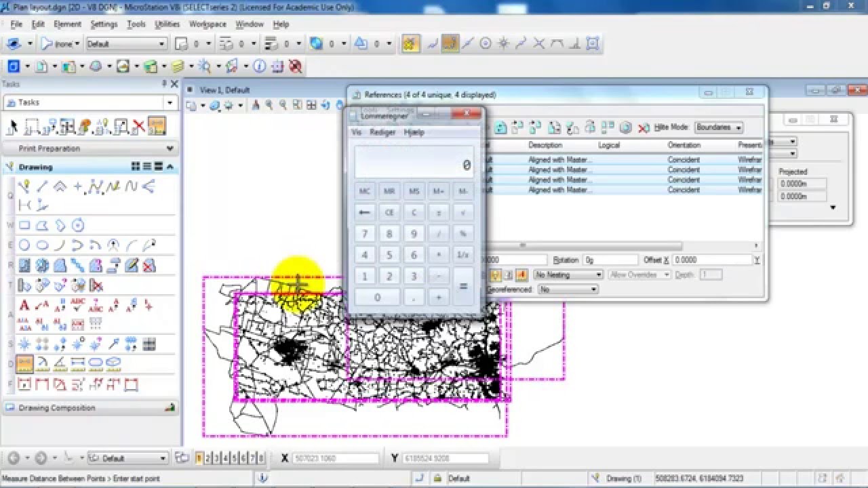This screenshot has height=488, width=868.
Task: Open Element Information 'i' icon in toolbar
Action: tap(259, 66)
